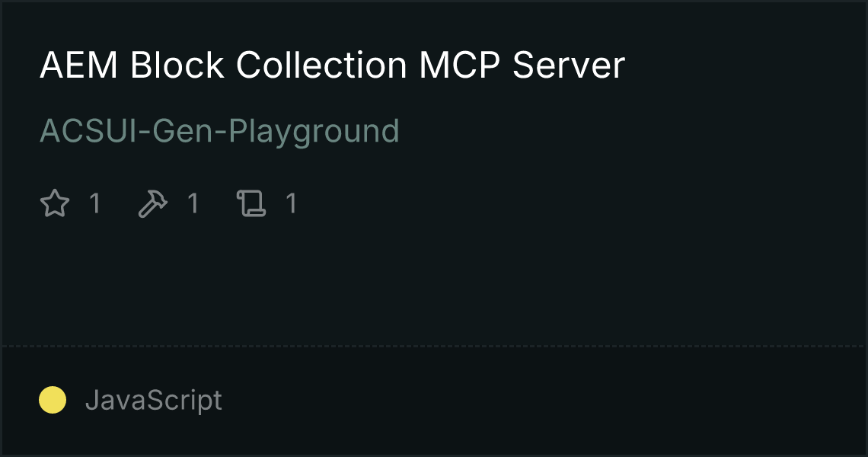The height and width of the screenshot is (457, 868).
Task: Open the ACSUI-Gen-Playground author link
Action: (x=219, y=131)
